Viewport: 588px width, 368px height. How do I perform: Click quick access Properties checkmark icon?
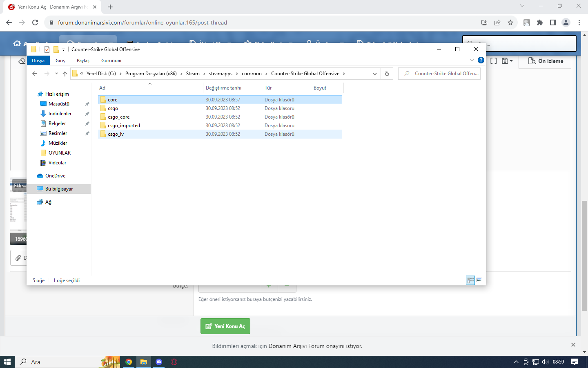pyautogui.click(x=47, y=49)
